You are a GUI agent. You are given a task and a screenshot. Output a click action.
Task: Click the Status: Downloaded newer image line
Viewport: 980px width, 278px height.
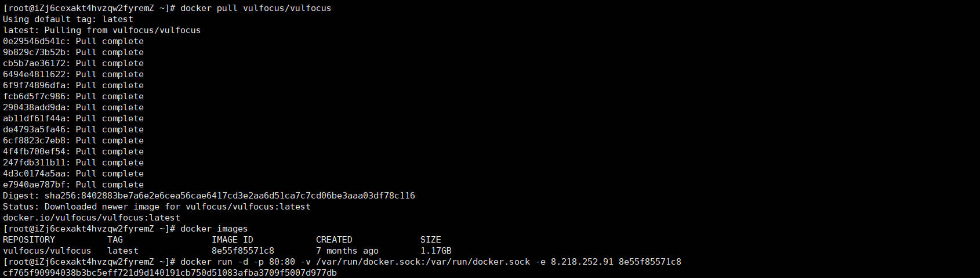tap(157, 207)
